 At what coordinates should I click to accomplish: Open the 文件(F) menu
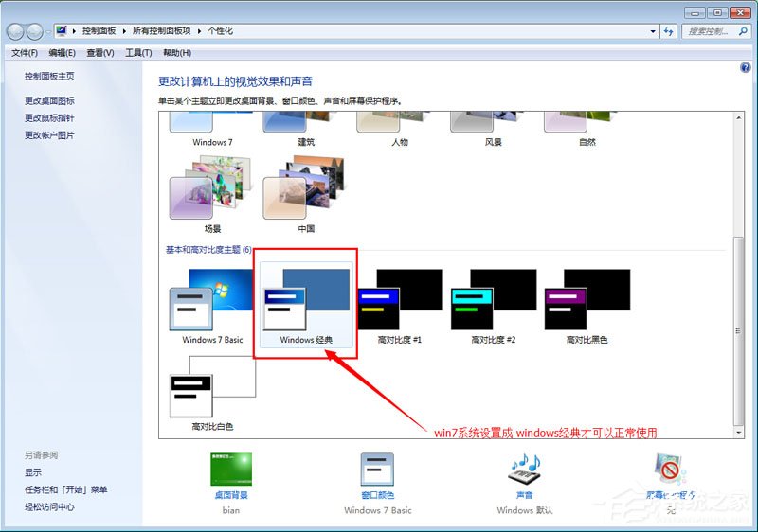pyautogui.click(x=25, y=53)
